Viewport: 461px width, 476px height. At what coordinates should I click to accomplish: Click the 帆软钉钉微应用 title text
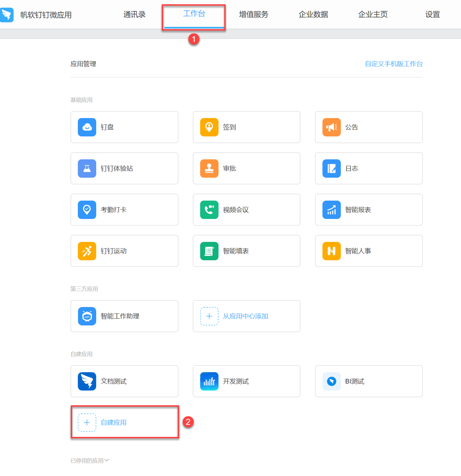coord(46,15)
